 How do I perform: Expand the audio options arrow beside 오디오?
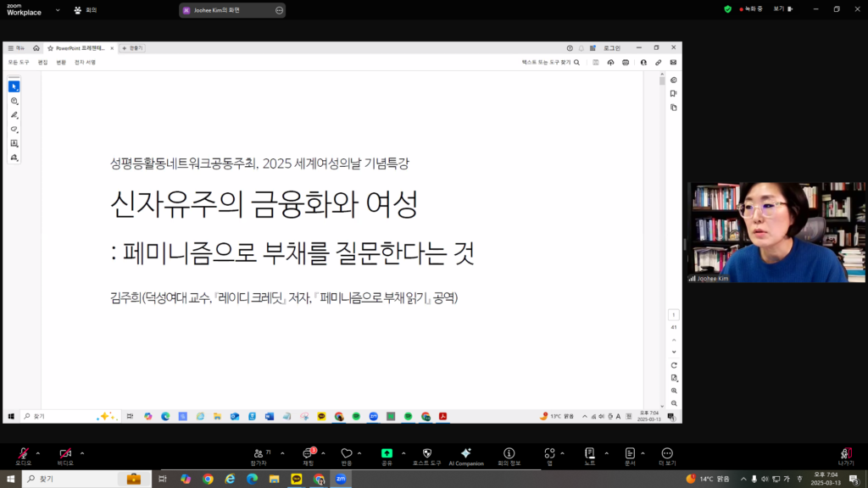pyautogui.click(x=38, y=453)
